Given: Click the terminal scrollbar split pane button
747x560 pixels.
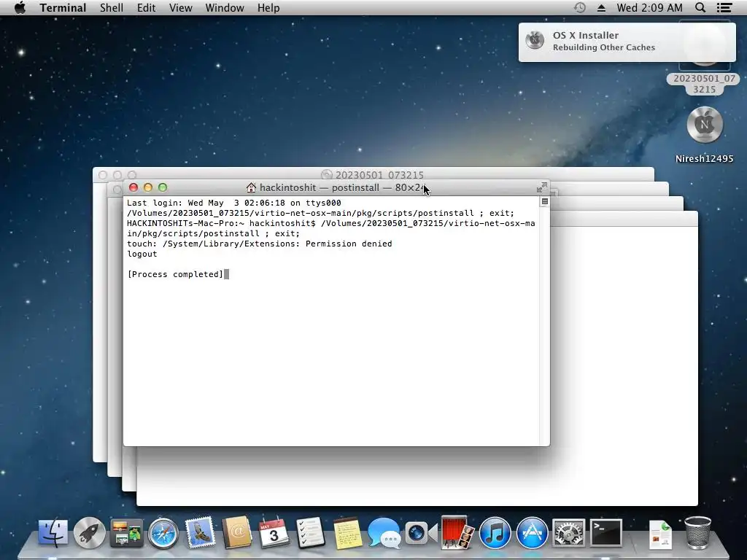Looking at the screenshot, I should point(544,201).
